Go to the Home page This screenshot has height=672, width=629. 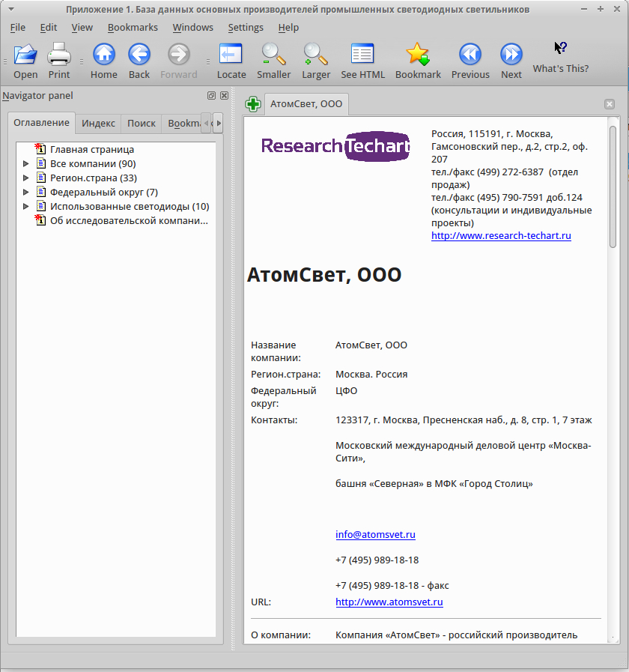103,61
